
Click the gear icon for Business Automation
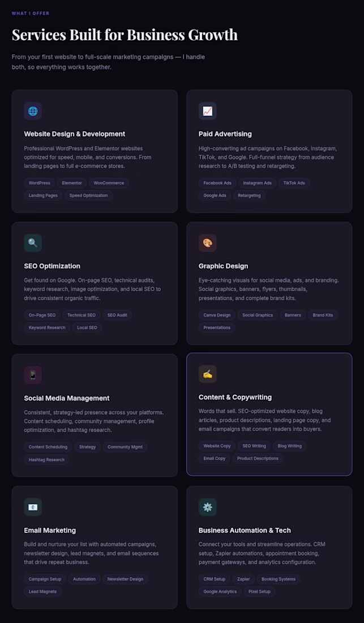pos(208,507)
